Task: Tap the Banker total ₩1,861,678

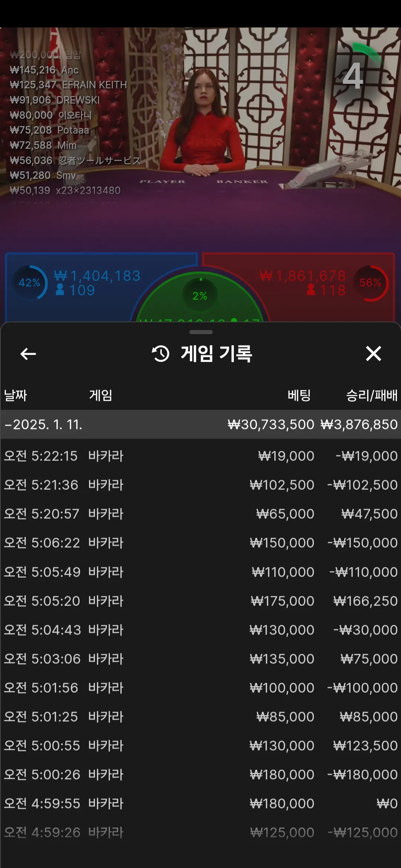Action: point(303,276)
